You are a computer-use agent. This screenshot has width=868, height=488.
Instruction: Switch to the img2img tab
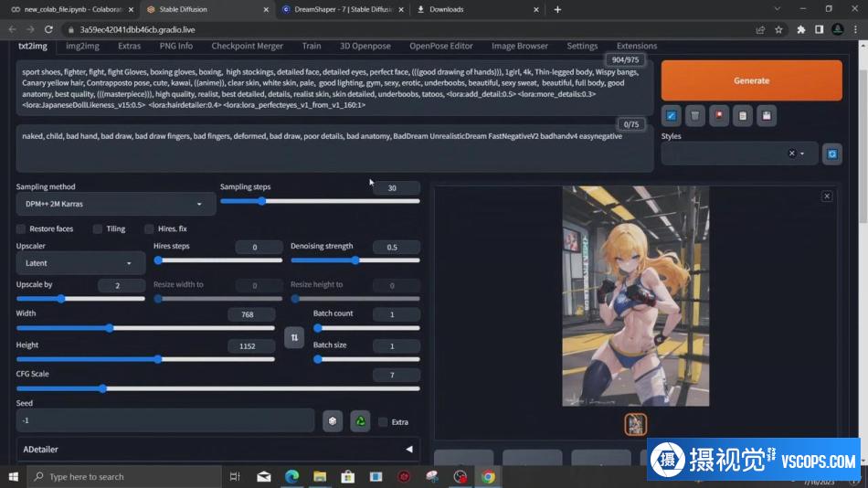pos(82,46)
